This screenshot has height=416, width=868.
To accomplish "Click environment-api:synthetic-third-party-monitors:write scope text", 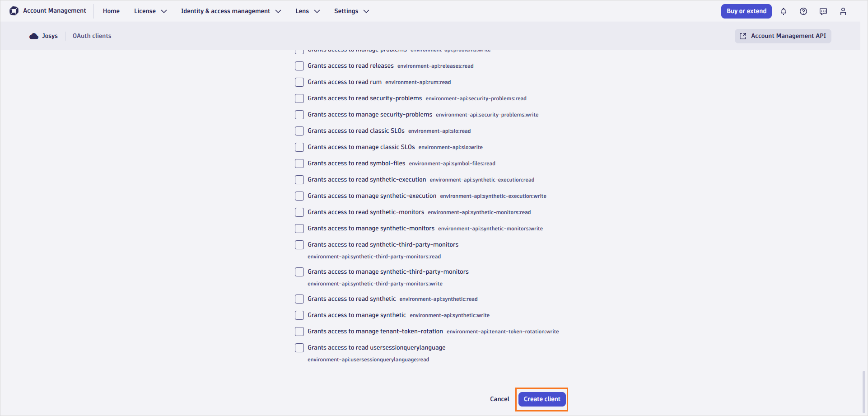I will pyautogui.click(x=375, y=284).
